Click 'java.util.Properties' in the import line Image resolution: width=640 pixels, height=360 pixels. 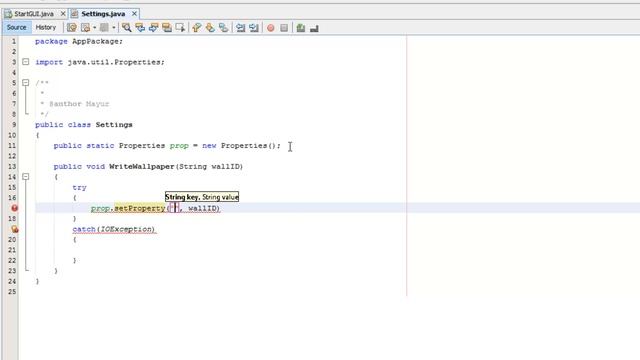pos(115,62)
